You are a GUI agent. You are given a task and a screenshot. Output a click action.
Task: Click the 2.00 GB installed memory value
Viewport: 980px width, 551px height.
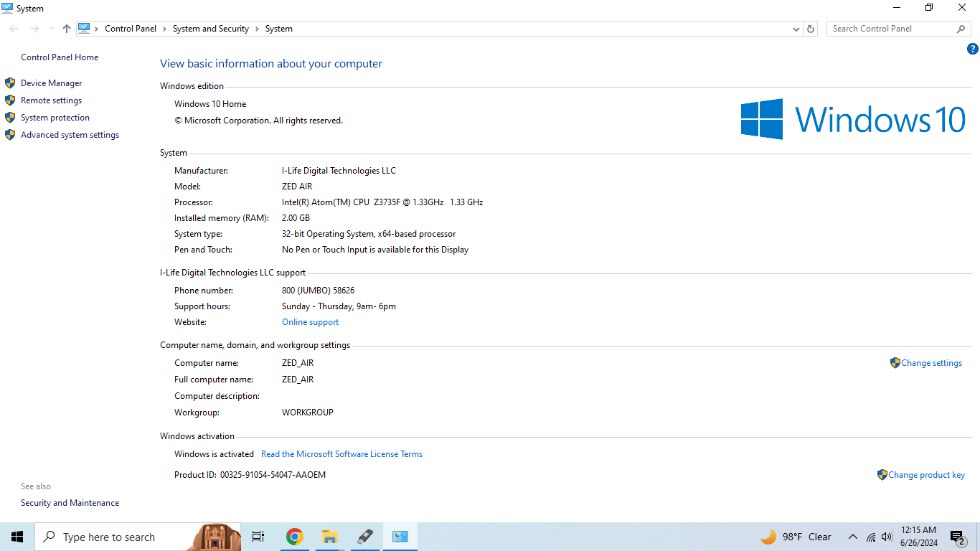coord(296,218)
